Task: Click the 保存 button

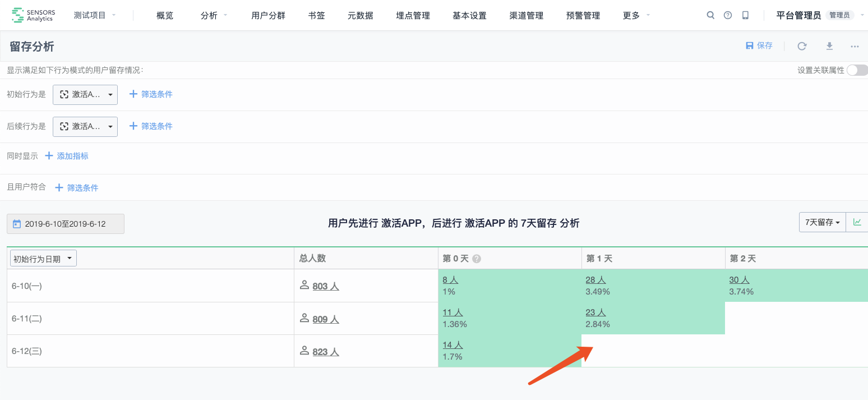Action: pos(759,45)
